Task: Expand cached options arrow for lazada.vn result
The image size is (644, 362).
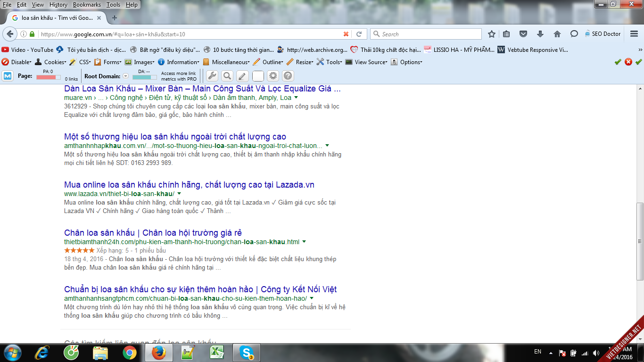Action: 179,194
